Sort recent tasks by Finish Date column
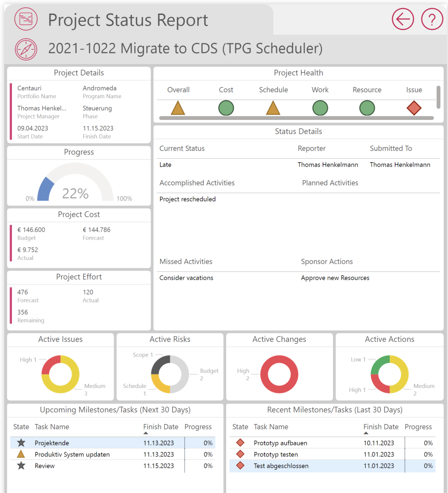The height and width of the screenshot is (493, 448). [381, 427]
